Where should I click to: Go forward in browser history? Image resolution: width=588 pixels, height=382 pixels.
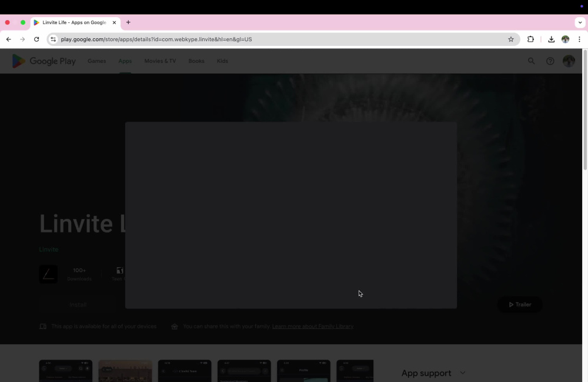pyautogui.click(x=22, y=39)
